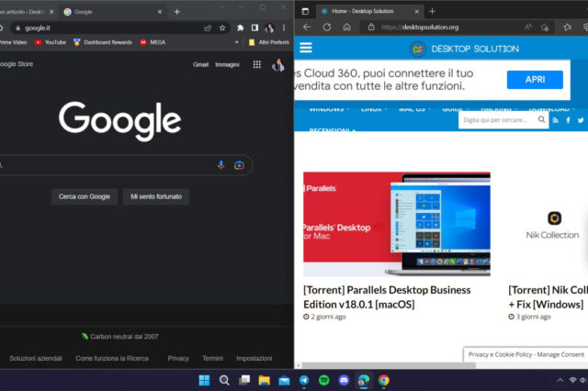588x391 pixels.
Task: Switch to Chrome in the taskbar
Action: pyautogui.click(x=384, y=381)
